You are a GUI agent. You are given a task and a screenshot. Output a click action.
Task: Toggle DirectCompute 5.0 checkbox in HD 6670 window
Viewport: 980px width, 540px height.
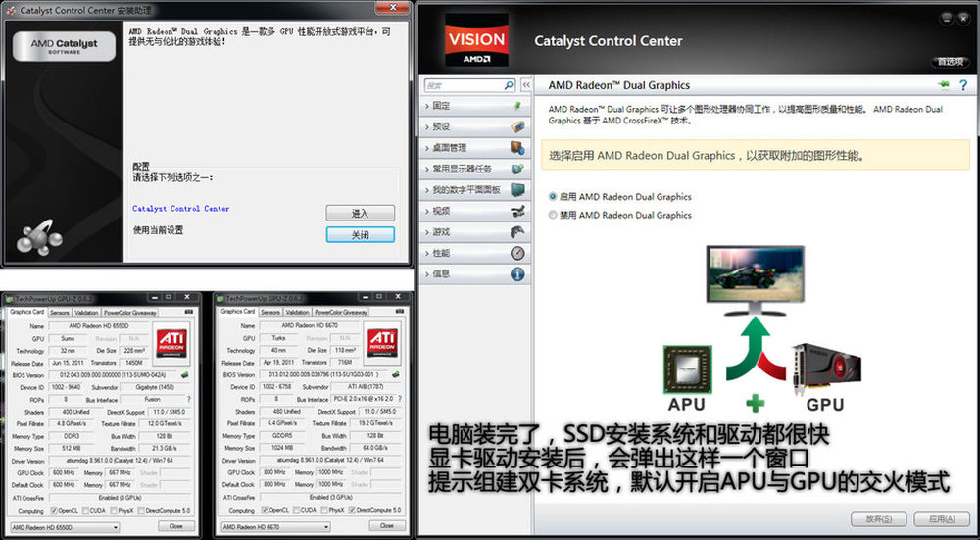pyautogui.click(x=352, y=510)
